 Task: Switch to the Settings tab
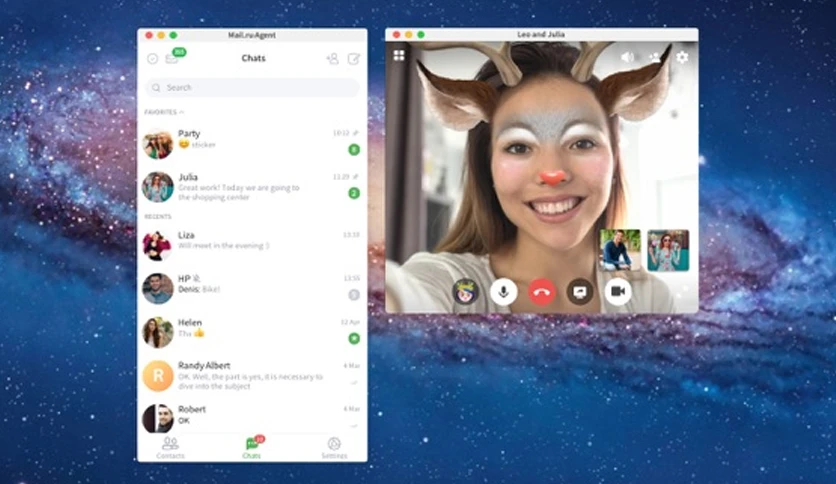(334, 448)
